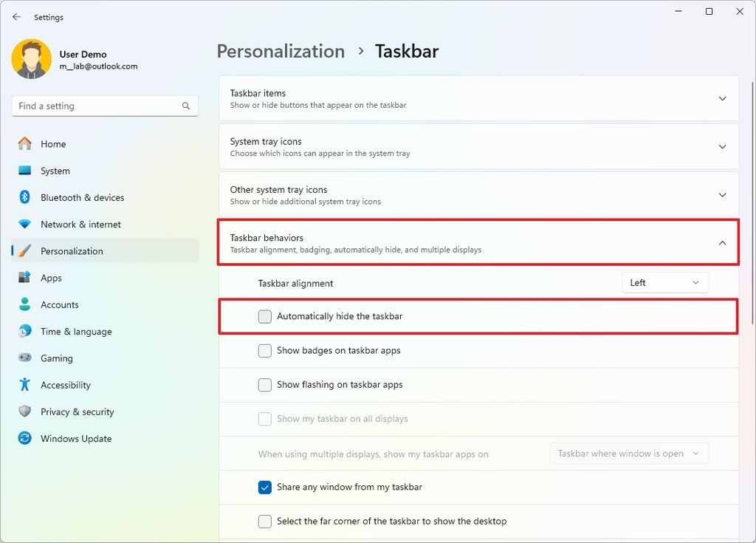Open the Home section icon

click(x=25, y=143)
